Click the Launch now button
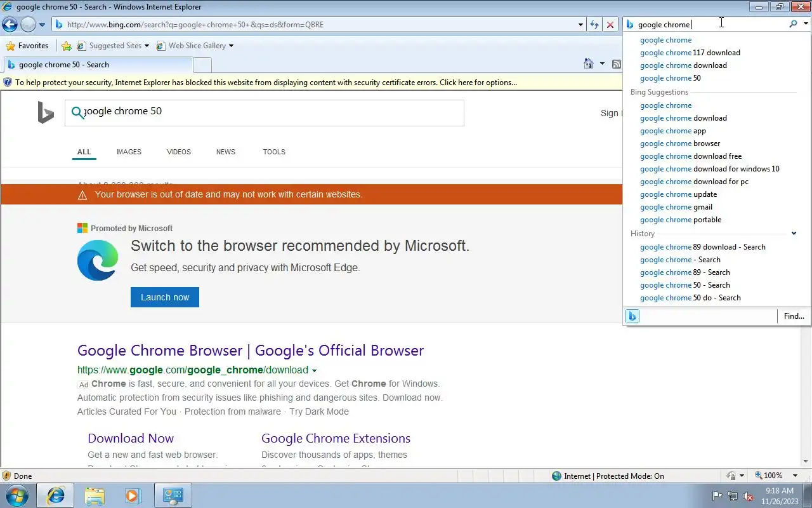Screen dimensions: 812x508 (165, 297)
